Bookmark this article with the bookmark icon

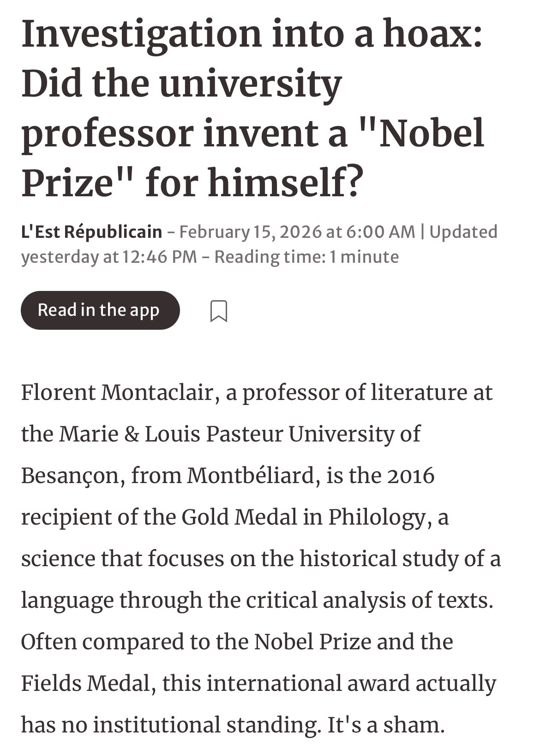[x=218, y=311]
